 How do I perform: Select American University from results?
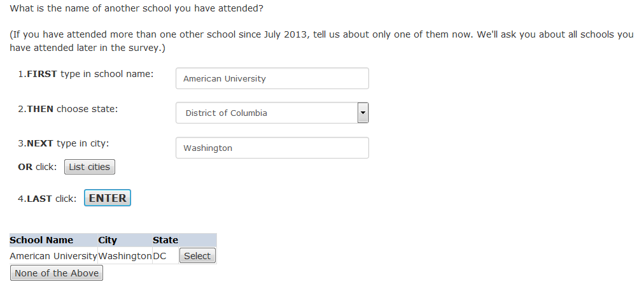[197, 256]
